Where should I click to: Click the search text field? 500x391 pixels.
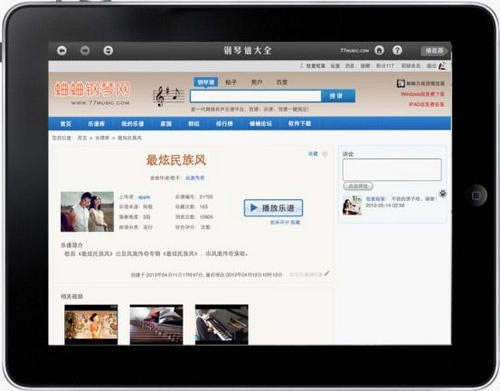256,96
